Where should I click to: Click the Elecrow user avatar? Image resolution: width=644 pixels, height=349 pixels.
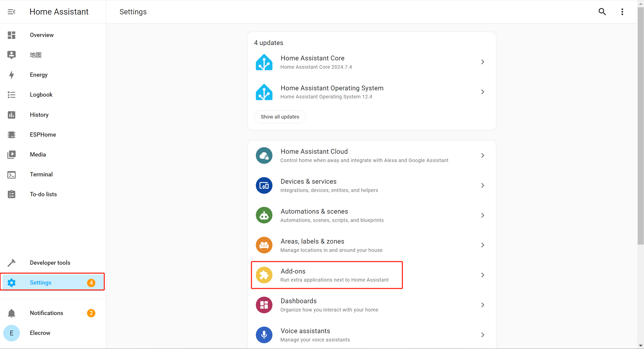tap(11, 333)
